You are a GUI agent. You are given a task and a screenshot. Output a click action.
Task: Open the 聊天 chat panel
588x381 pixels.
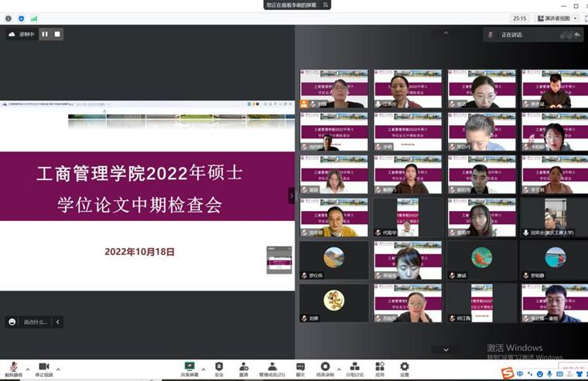pyautogui.click(x=300, y=369)
